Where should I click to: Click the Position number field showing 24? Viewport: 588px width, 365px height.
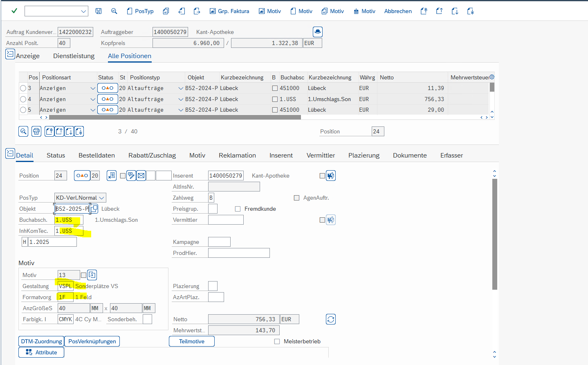(x=378, y=131)
